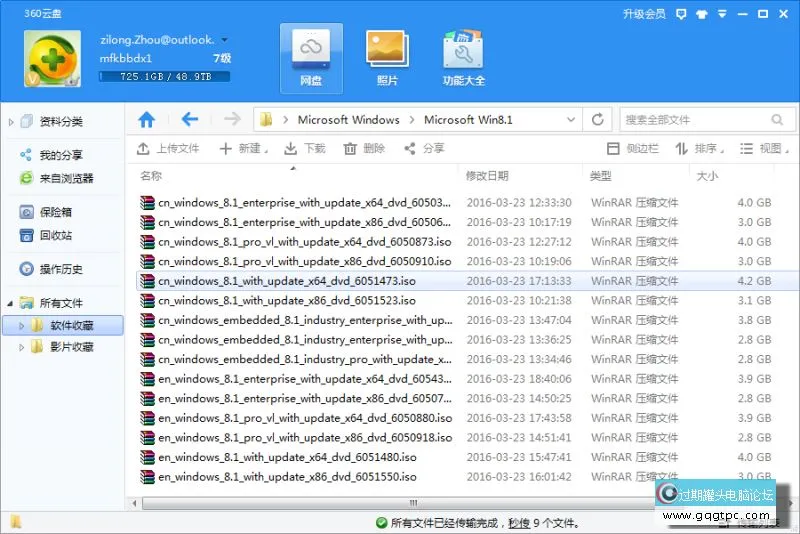Expand the account email dropdown arrow
Viewport: 800px width, 534px height.
(224, 40)
